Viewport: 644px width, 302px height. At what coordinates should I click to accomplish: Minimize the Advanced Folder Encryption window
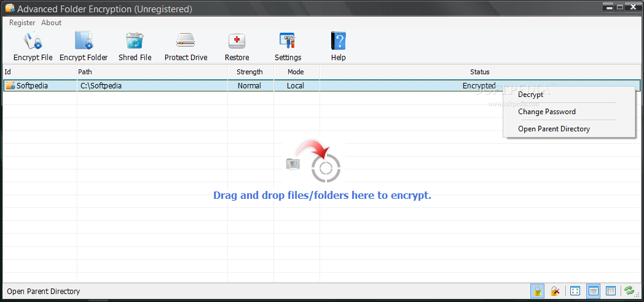(609, 6)
